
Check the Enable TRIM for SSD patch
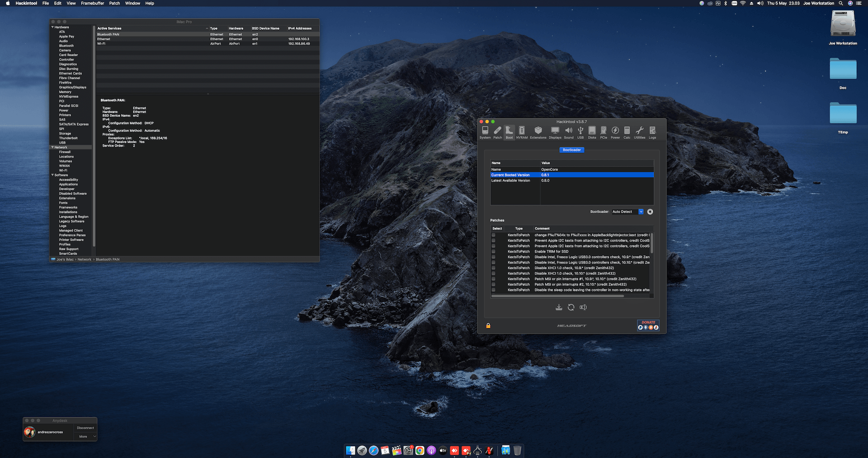[494, 252]
